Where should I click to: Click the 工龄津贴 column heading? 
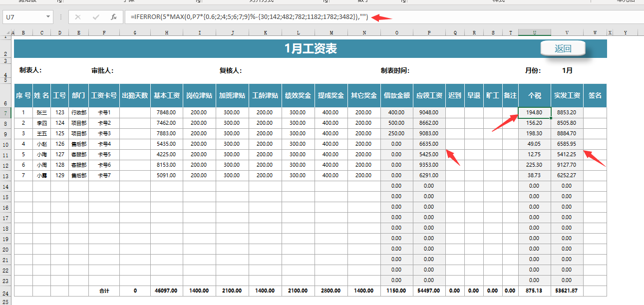265,95
